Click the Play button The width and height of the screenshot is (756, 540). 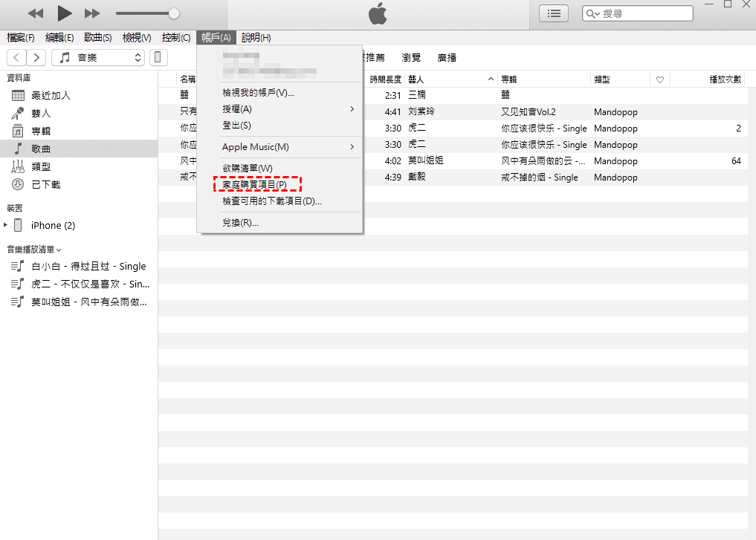point(65,13)
